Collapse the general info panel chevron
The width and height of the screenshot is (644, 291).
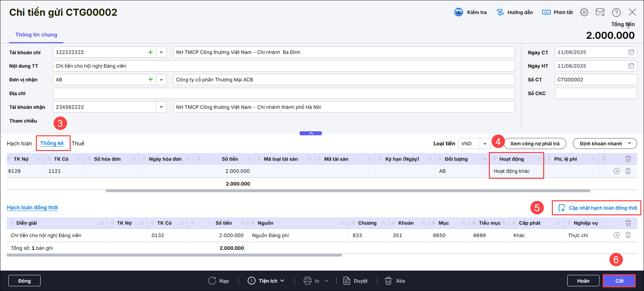pyautogui.click(x=311, y=133)
